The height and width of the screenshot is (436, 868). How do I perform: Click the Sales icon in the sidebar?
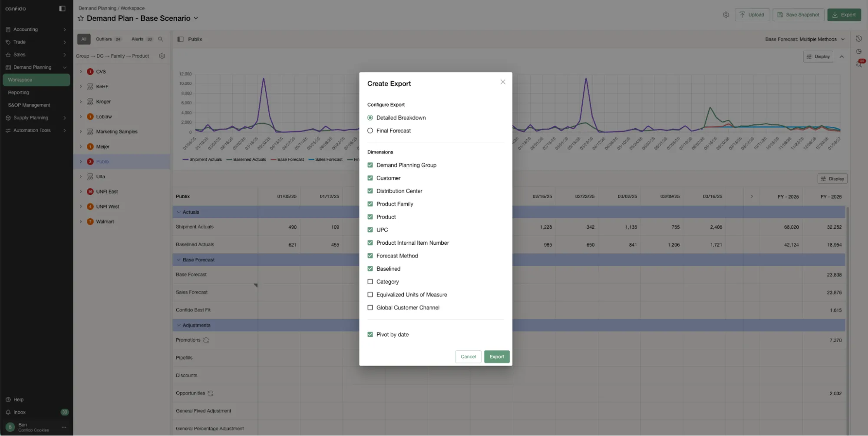point(8,55)
